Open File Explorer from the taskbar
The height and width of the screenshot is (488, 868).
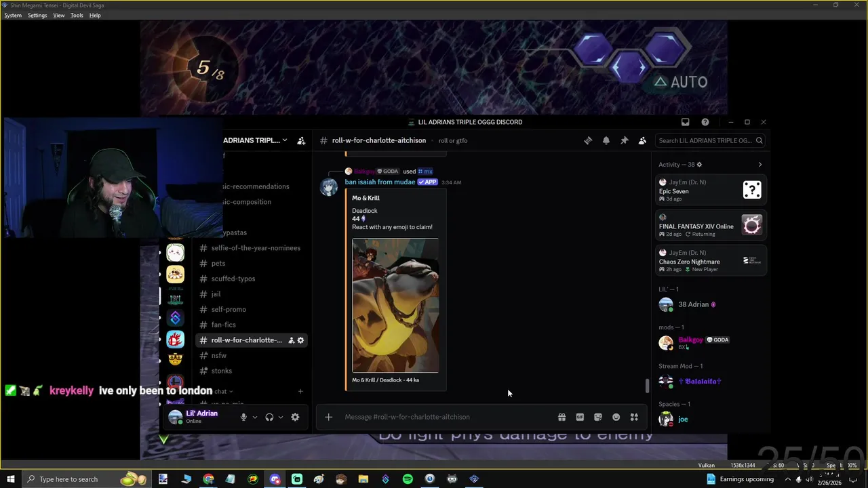tap(363, 479)
